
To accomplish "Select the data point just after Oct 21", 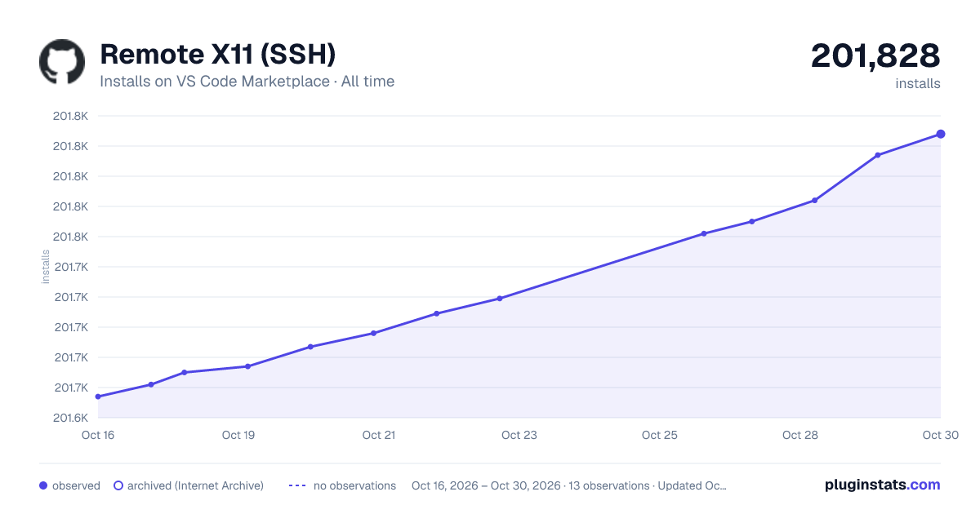I will point(437,313).
